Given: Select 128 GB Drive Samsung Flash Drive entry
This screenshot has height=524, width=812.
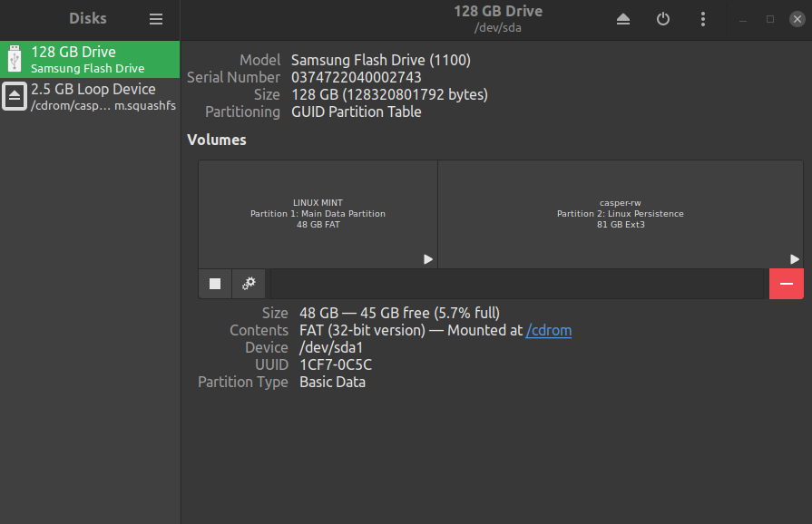Looking at the screenshot, I should coord(90,60).
